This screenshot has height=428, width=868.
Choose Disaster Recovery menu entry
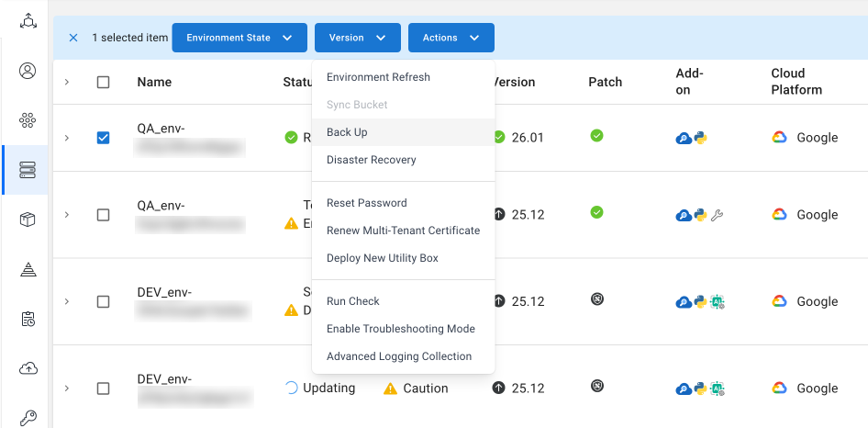point(371,160)
